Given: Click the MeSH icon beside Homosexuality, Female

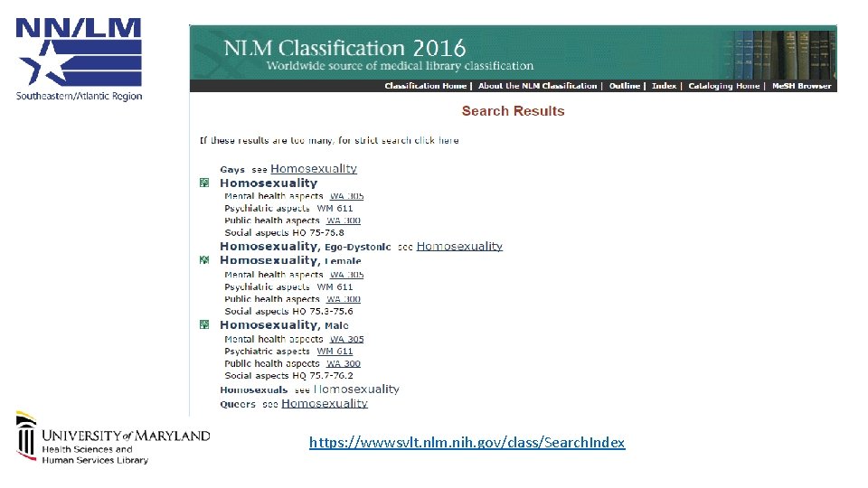Looking at the screenshot, I should click(x=204, y=260).
